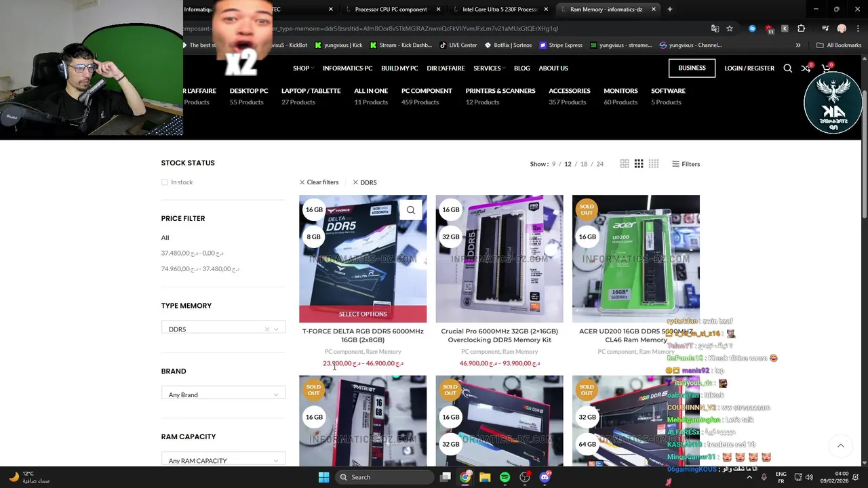
Task: Click the Windows taskbar search box
Action: point(384,477)
